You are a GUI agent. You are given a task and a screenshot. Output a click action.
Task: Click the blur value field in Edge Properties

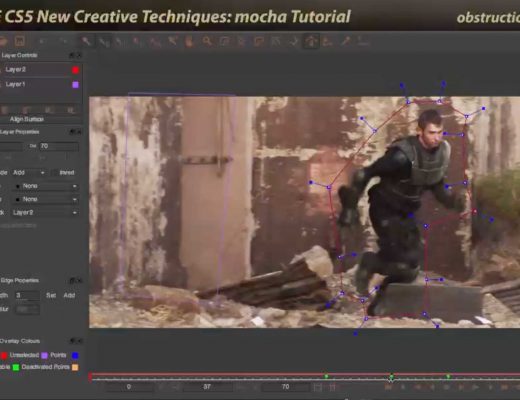pyautogui.click(x=27, y=310)
